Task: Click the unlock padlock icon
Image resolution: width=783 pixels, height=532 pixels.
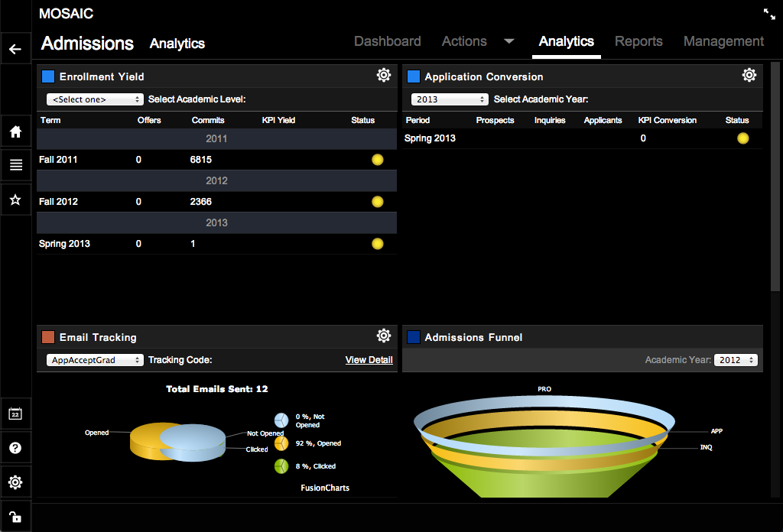Action: point(15,516)
